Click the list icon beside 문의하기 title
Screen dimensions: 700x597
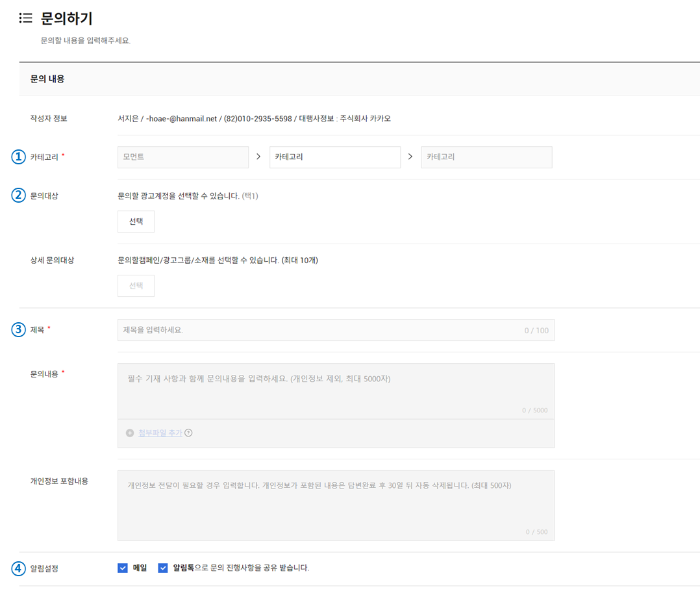point(26,18)
